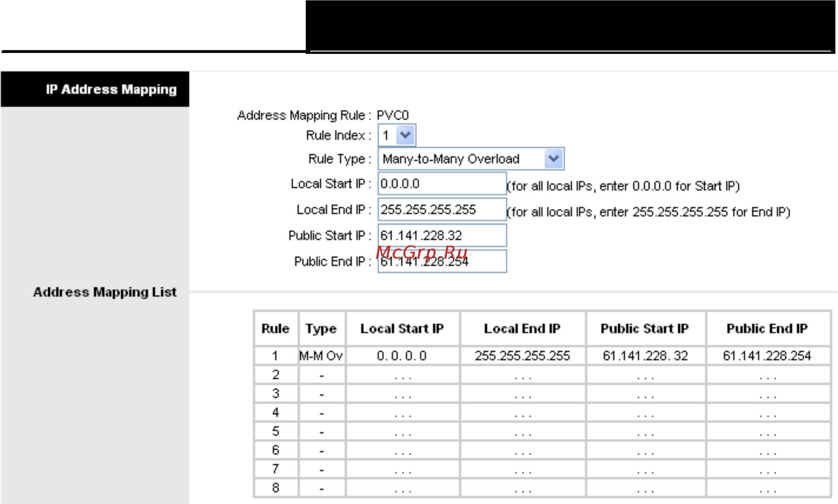Click the Public Start IP column header

coord(645,328)
